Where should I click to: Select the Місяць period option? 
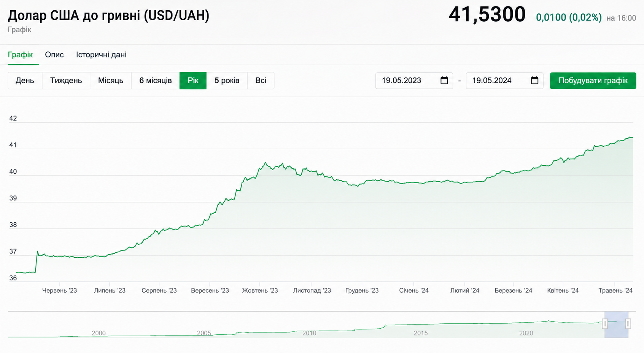click(x=111, y=81)
